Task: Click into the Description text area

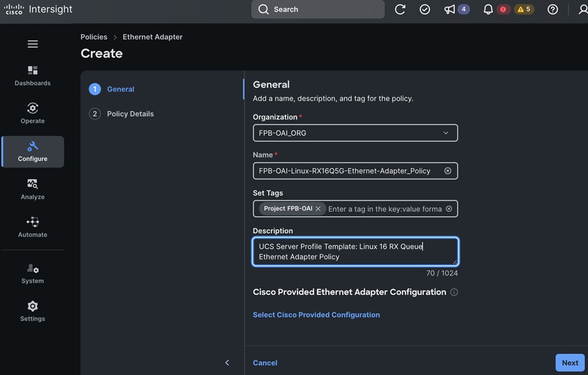Action: (x=355, y=251)
